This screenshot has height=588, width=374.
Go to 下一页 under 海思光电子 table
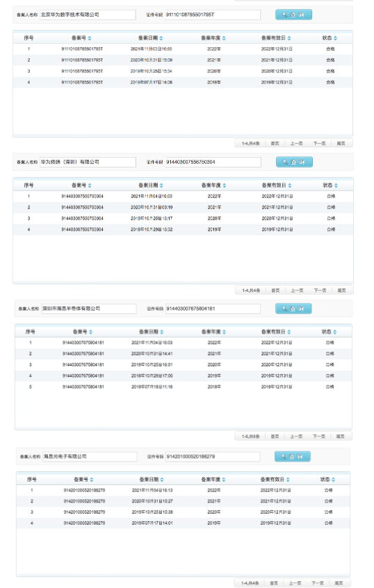point(318,583)
